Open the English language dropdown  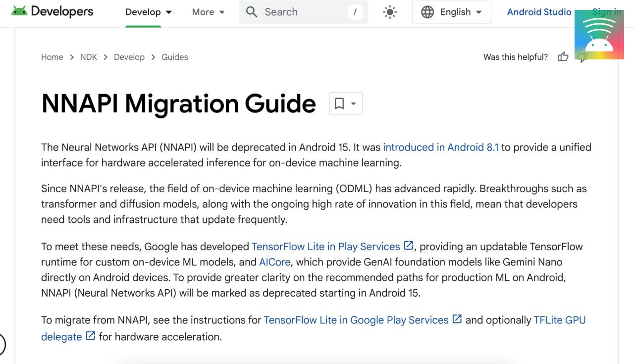click(x=452, y=12)
